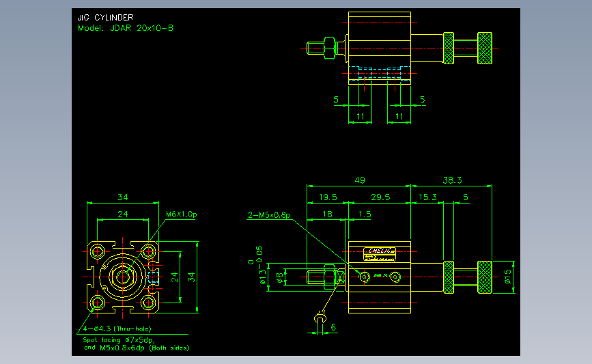This screenshot has width=592, height=364.
Task: Select the 18 rod length dimension
Action: click(x=327, y=214)
